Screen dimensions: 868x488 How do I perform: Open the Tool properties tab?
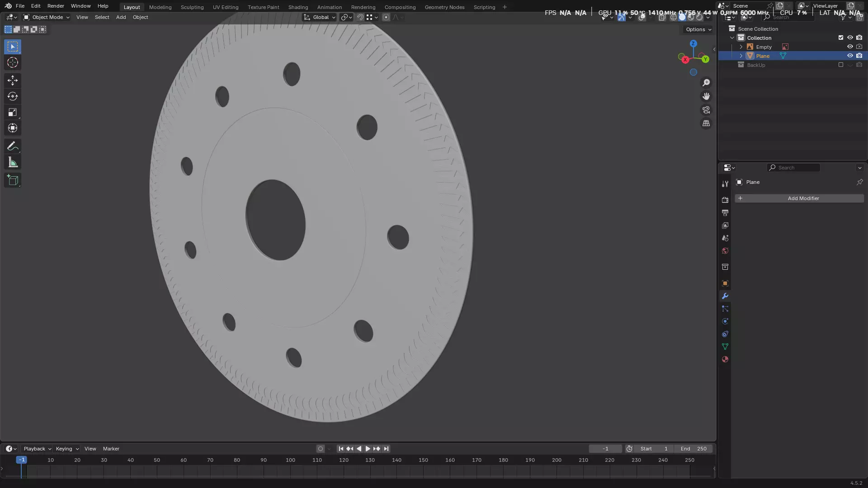pos(725,184)
